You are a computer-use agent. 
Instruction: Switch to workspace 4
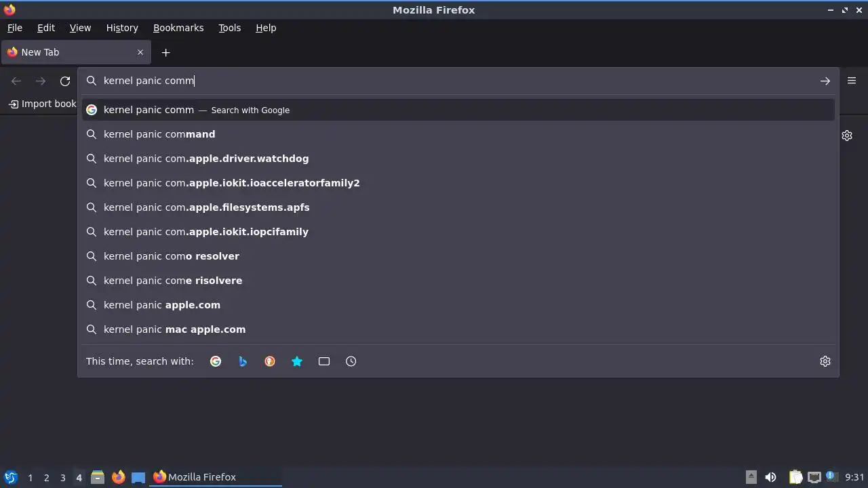(79, 478)
